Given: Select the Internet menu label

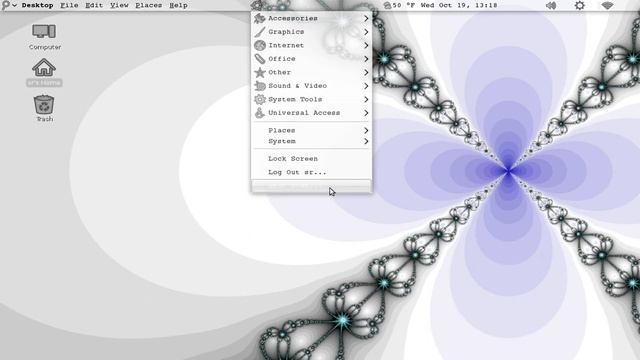Looking at the screenshot, I should (x=286, y=45).
